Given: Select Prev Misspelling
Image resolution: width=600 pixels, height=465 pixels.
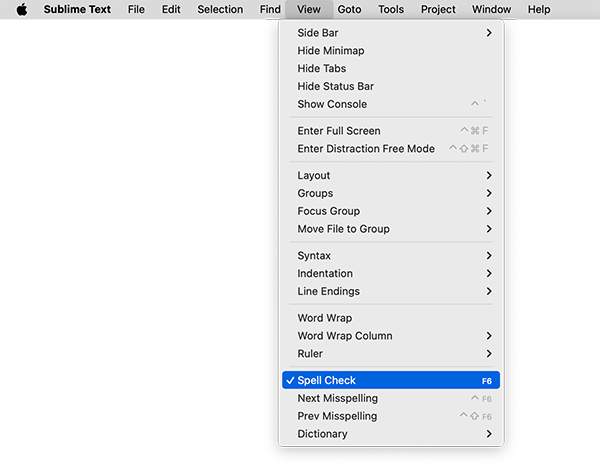Looking at the screenshot, I should coord(391,416).
